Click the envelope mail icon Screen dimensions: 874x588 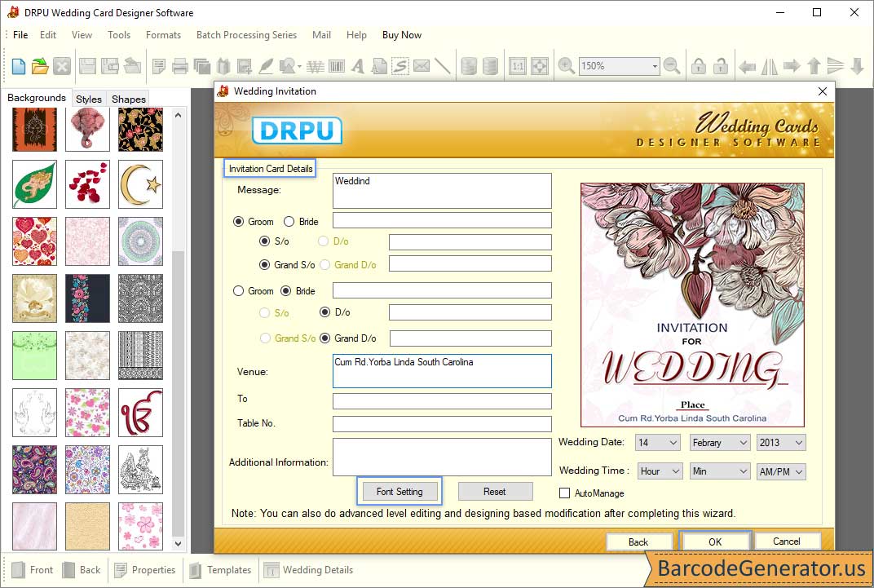(422, 66)
